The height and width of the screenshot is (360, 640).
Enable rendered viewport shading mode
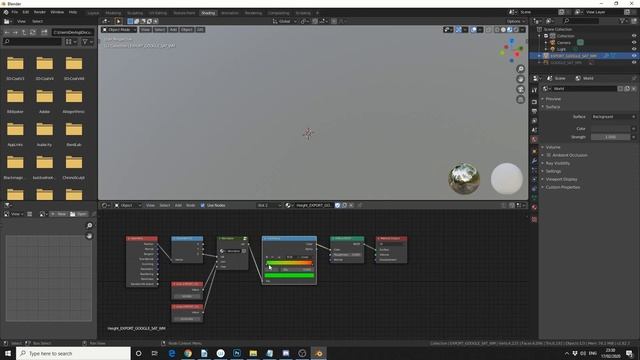tap(516, 30)
